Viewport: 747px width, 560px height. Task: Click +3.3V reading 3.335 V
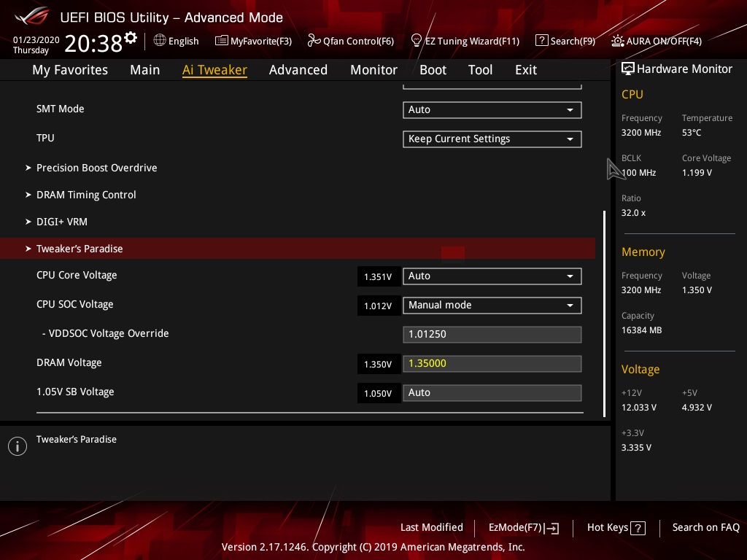coord(636,448)
